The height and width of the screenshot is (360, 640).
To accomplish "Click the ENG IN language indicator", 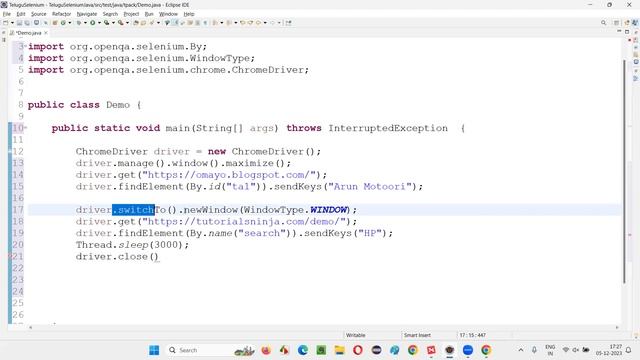I will pyautogui.click(x=550, y=350).
